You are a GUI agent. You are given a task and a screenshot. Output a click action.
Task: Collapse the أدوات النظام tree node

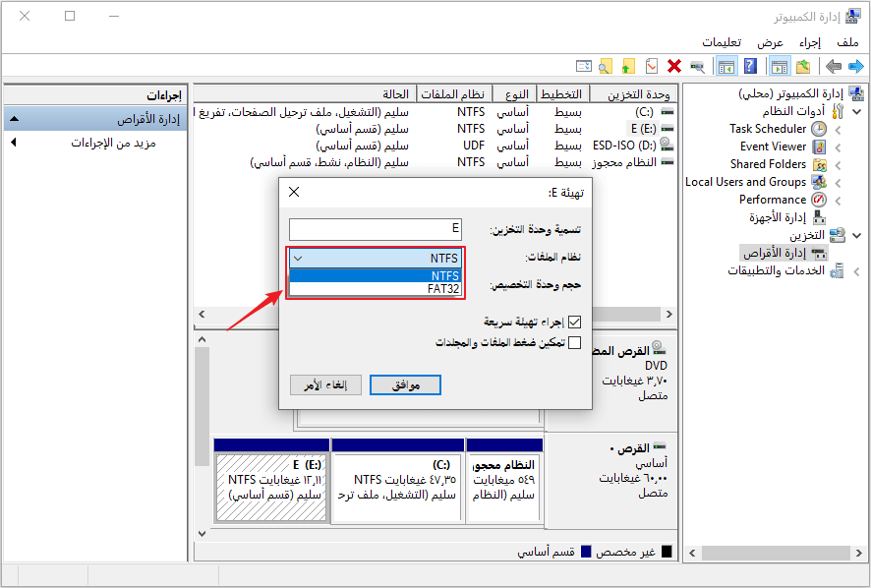pos(857,112)
